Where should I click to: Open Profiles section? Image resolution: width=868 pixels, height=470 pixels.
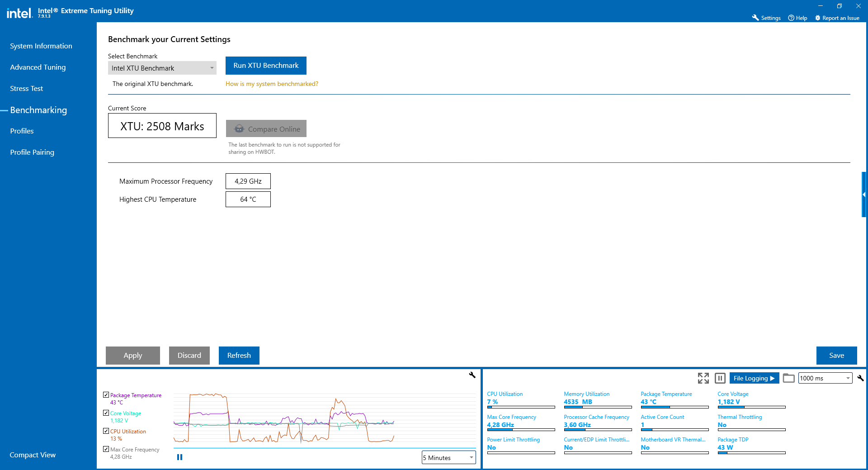[22, 131]
